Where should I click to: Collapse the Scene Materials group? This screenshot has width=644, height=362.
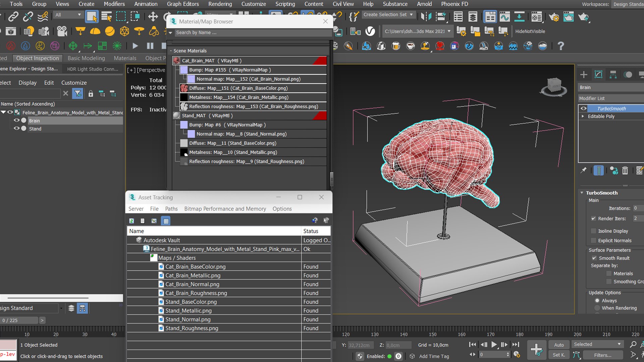pyautogui.click(x=171, y=51)
